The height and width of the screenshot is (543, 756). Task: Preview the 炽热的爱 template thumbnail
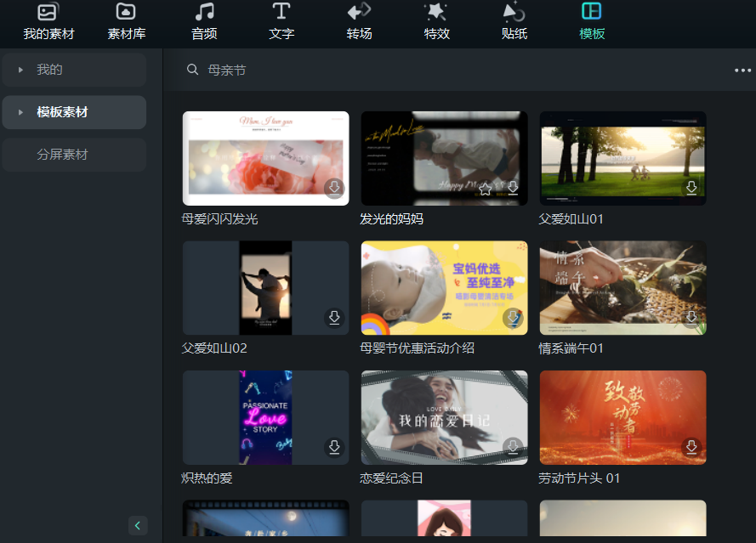click(x=265, y=417)
